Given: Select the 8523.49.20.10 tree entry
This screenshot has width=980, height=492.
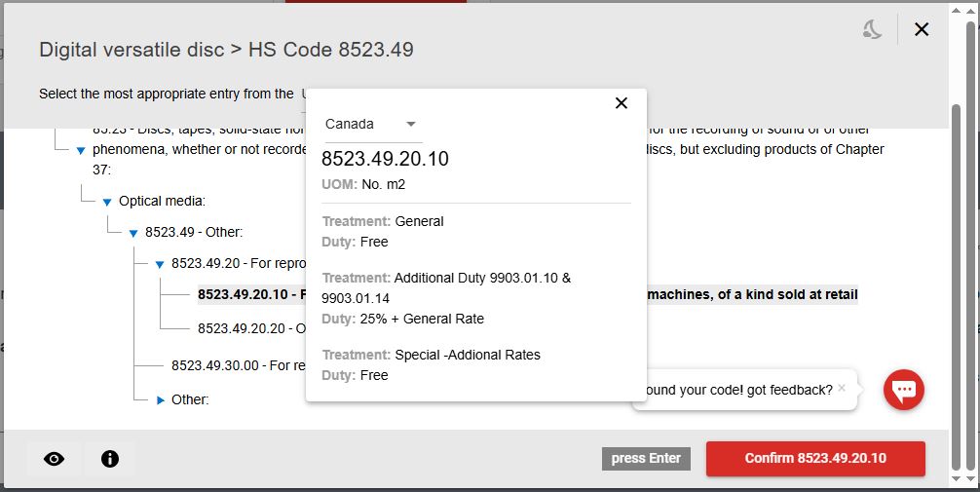Looking at the screenshot, I should point(244,294).
